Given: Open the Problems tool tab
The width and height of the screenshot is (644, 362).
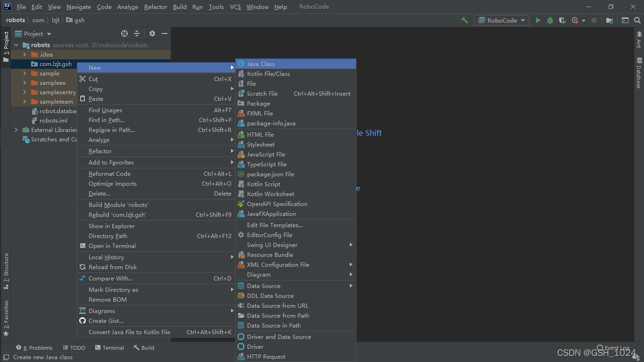Looking at the screenshot, I should point(34,348).
